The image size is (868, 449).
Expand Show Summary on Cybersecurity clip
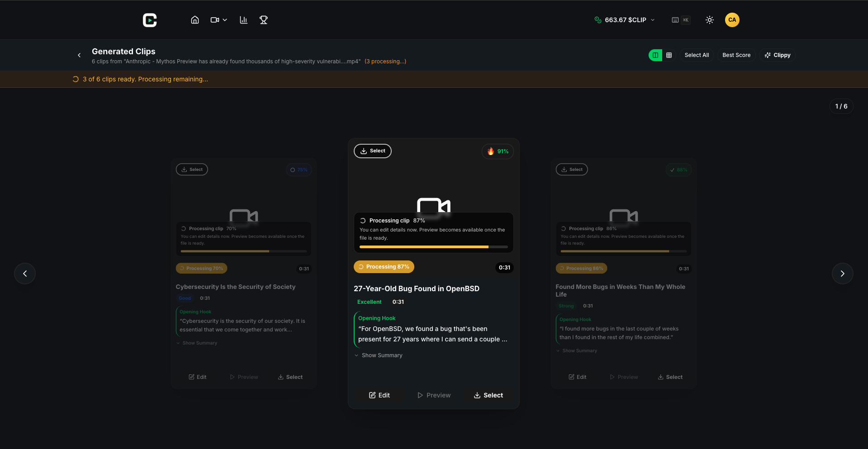click(197, 343)
